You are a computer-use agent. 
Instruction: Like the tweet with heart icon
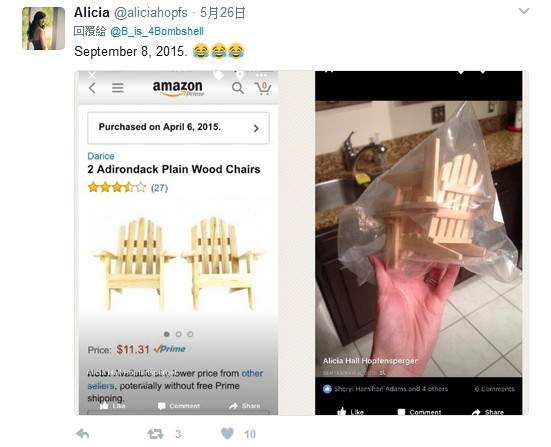click(227, 433)
